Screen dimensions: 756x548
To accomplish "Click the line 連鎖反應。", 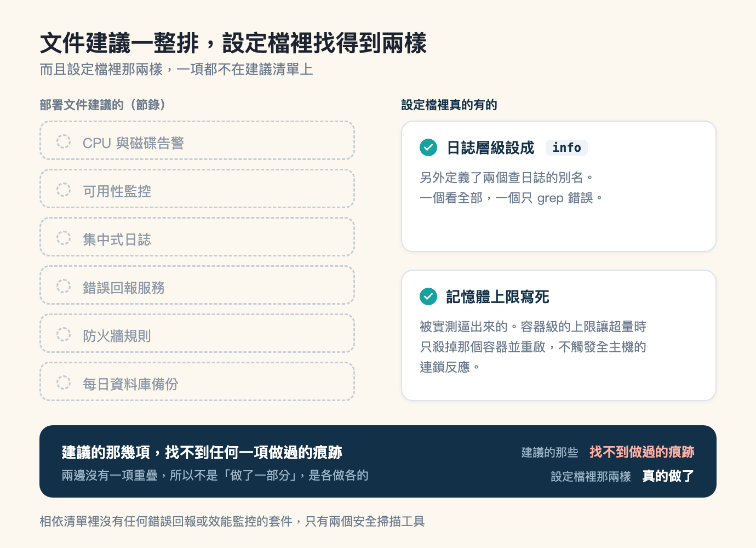I will [450, 367].
